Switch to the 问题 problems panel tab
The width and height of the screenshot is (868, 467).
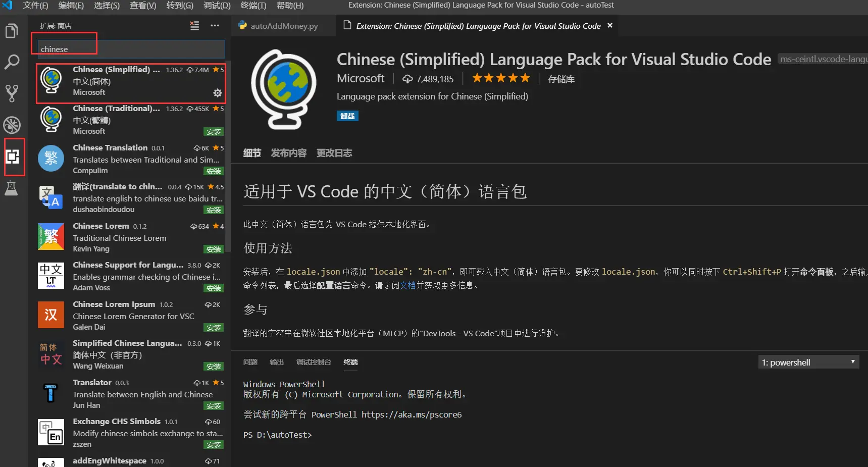click(250, 362)
